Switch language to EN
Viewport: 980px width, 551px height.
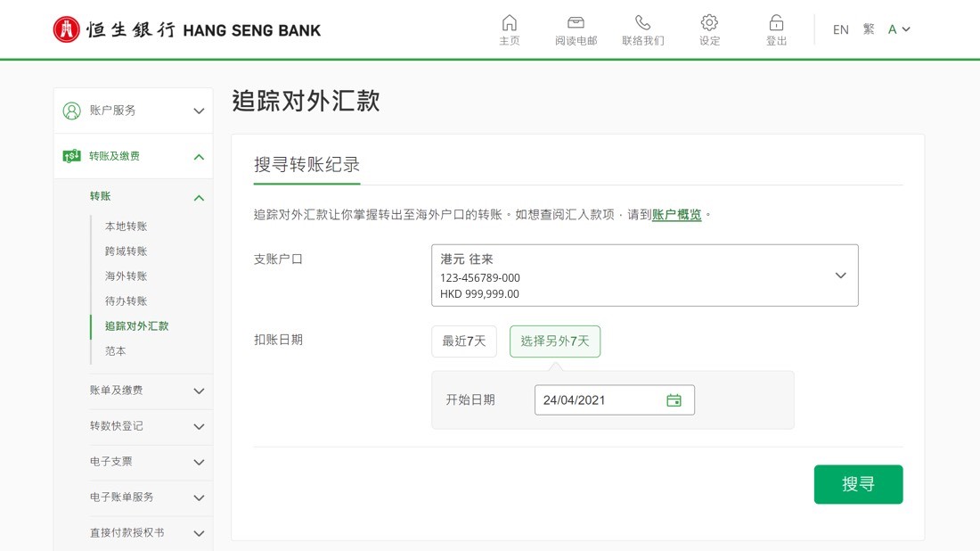coord(841,29)
